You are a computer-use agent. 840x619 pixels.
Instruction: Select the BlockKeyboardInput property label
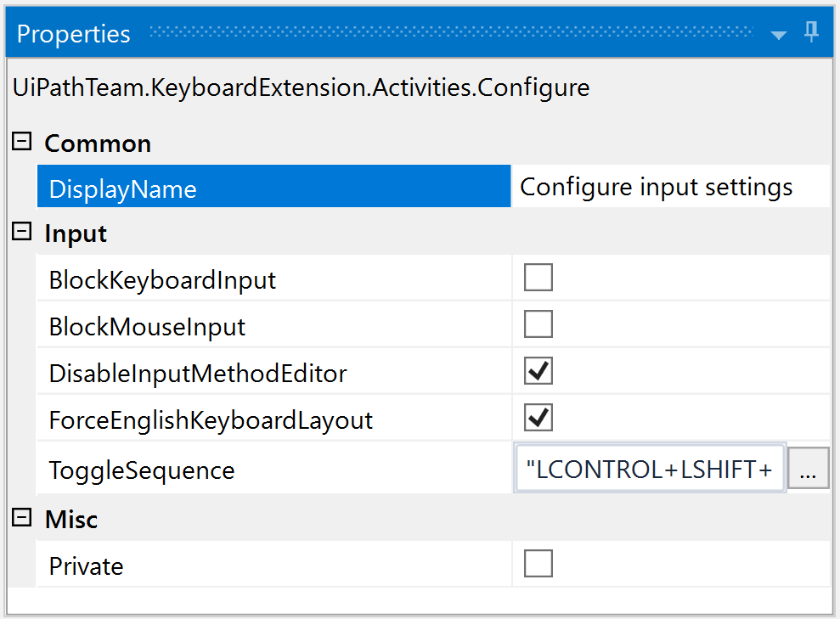[x=161, y=280]
